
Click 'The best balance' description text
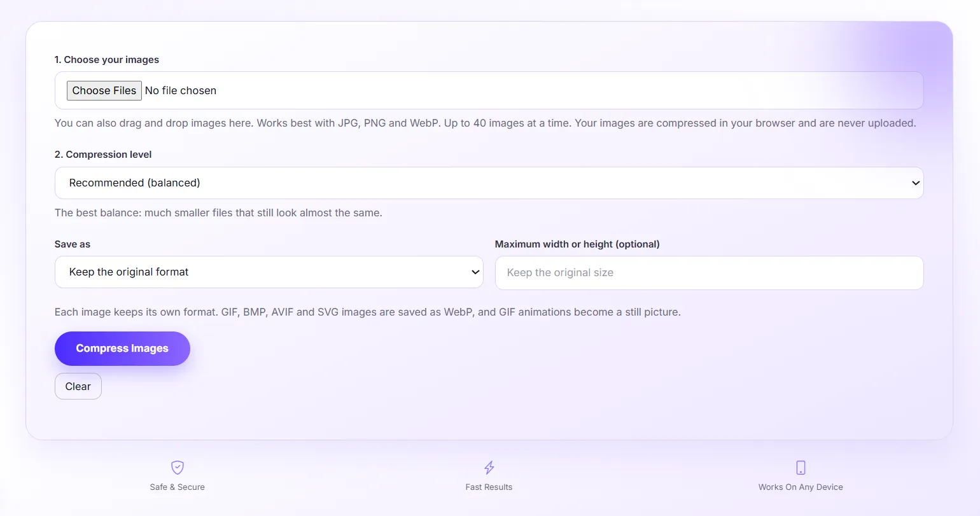pyautogui.click(x=218, y=213)
